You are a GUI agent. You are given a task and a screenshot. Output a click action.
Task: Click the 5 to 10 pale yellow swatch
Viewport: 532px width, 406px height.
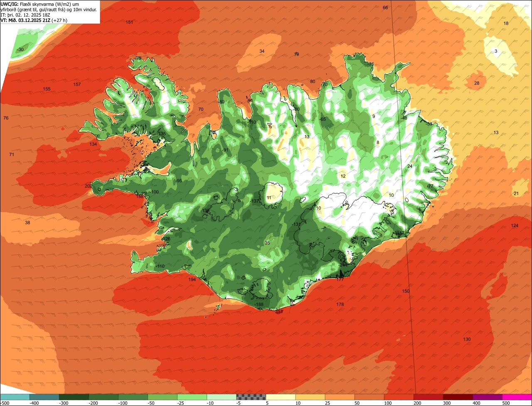pos(281,397)
